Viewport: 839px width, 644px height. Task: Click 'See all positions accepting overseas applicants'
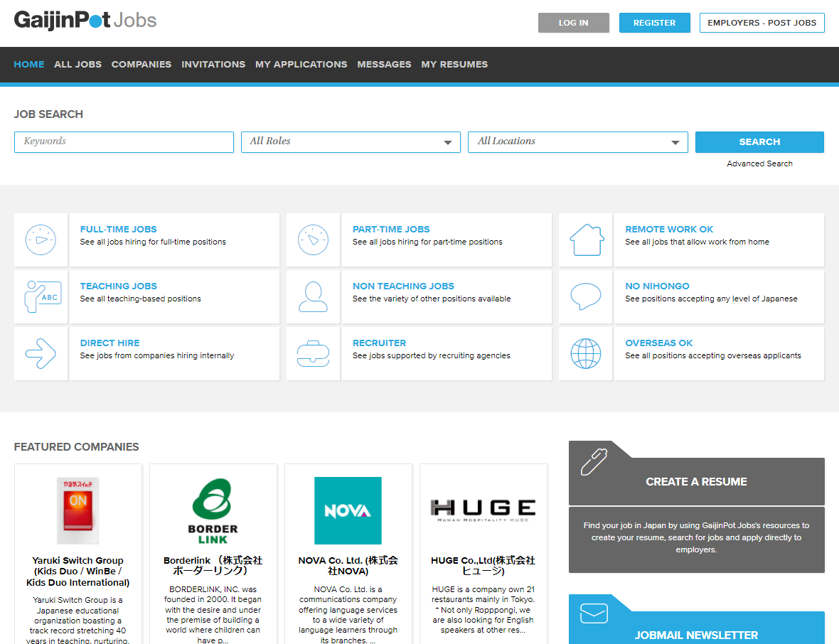(712, 355)
